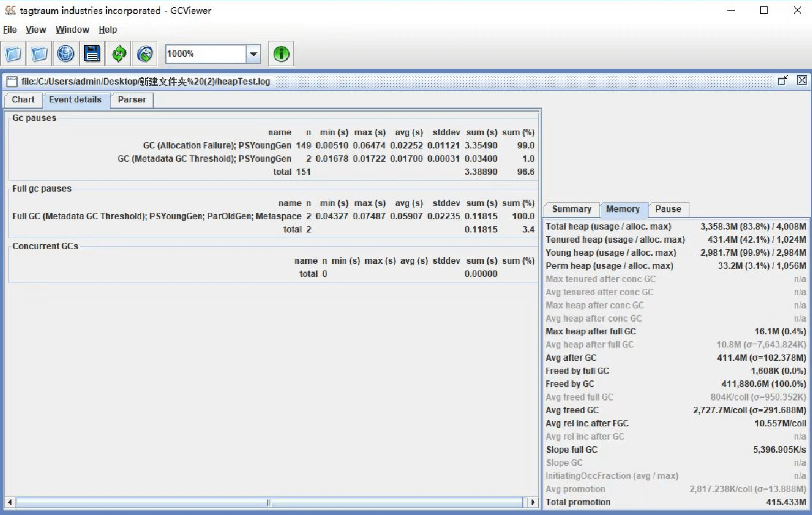
Task: Click the horizontal scrollbar left arrow
Action: click(x=10, y=502)
